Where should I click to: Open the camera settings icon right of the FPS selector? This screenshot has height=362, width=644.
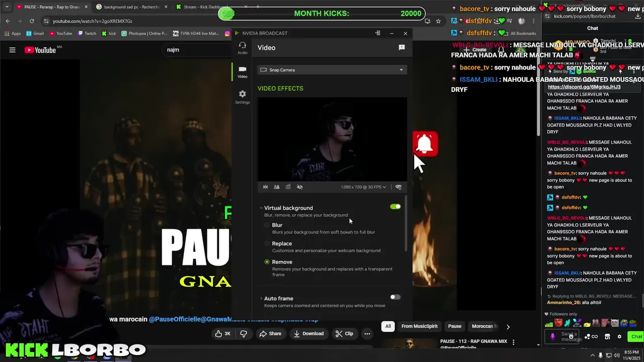pos(398,187)
